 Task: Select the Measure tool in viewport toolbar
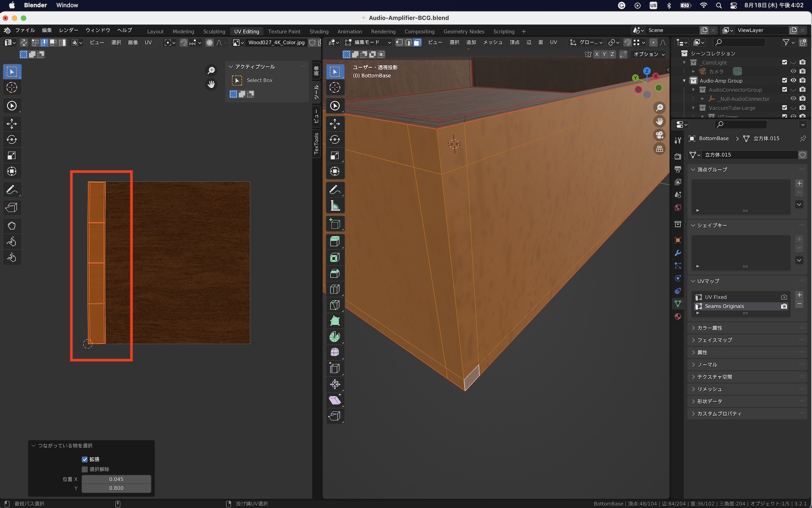pos(335,206)
